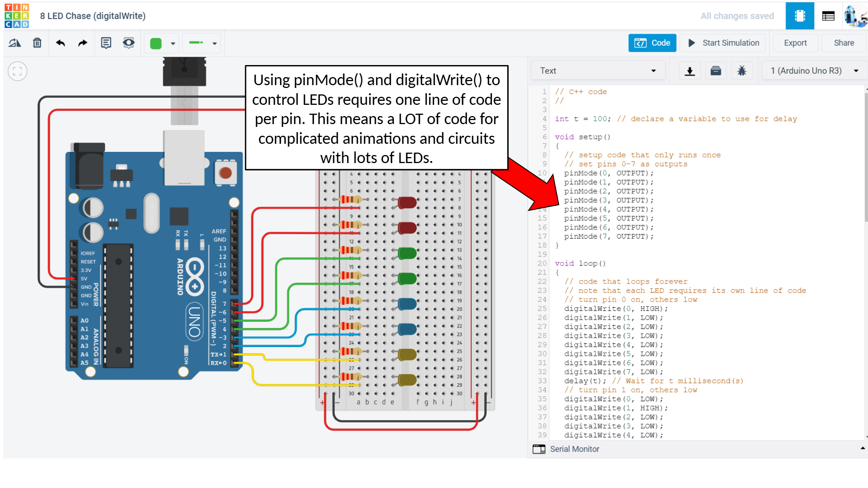The height and width of the screenshot is (488, 868).
Task: Open the user profile avatar
Action: coord(856,16)
